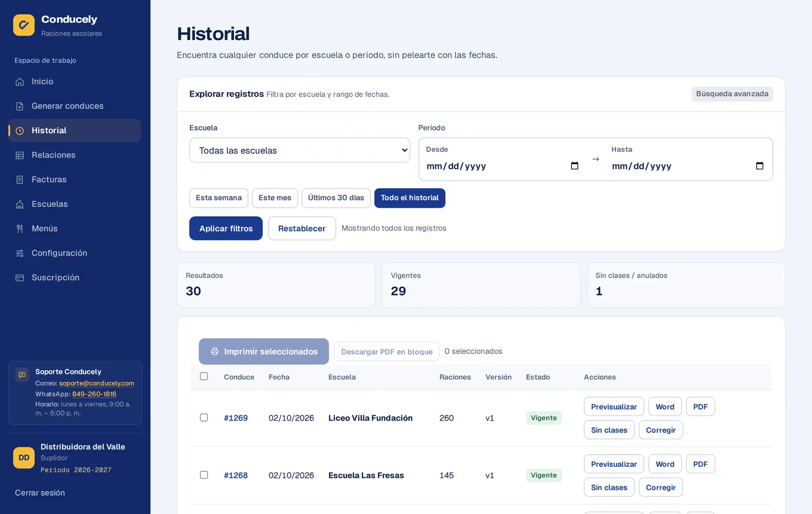Toggle the select-all checkbox in table header

[204, 376]
